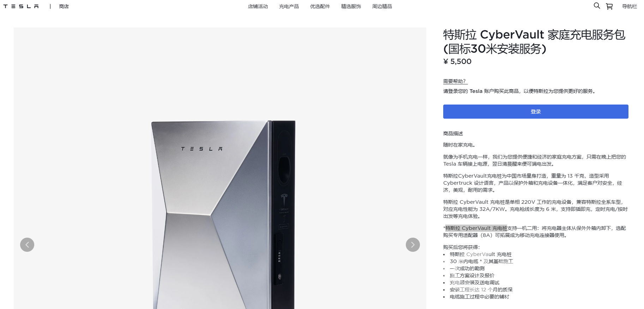
Task: Click the blue 登录 login button
Action: 536,112
